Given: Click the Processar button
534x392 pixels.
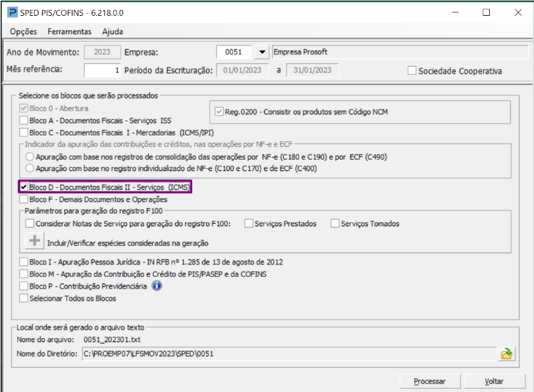Looking at the screenshot, I should point(430,381).
